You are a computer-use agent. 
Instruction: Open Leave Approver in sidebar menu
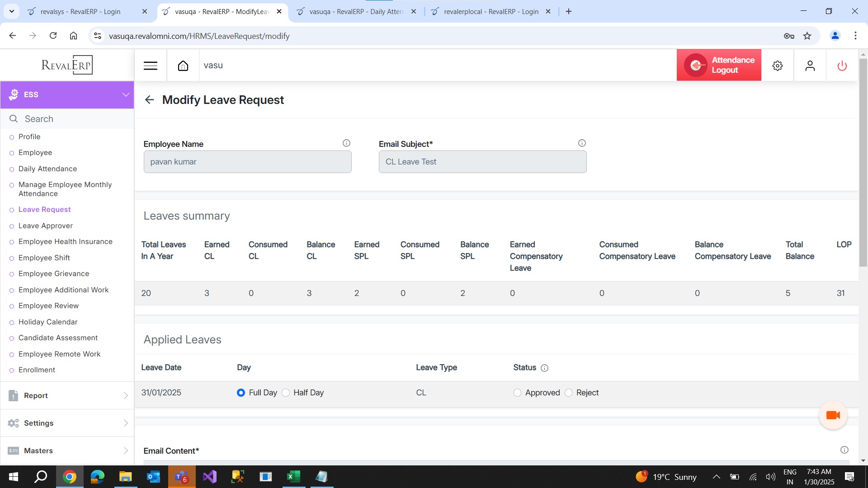tap(46, 225)
